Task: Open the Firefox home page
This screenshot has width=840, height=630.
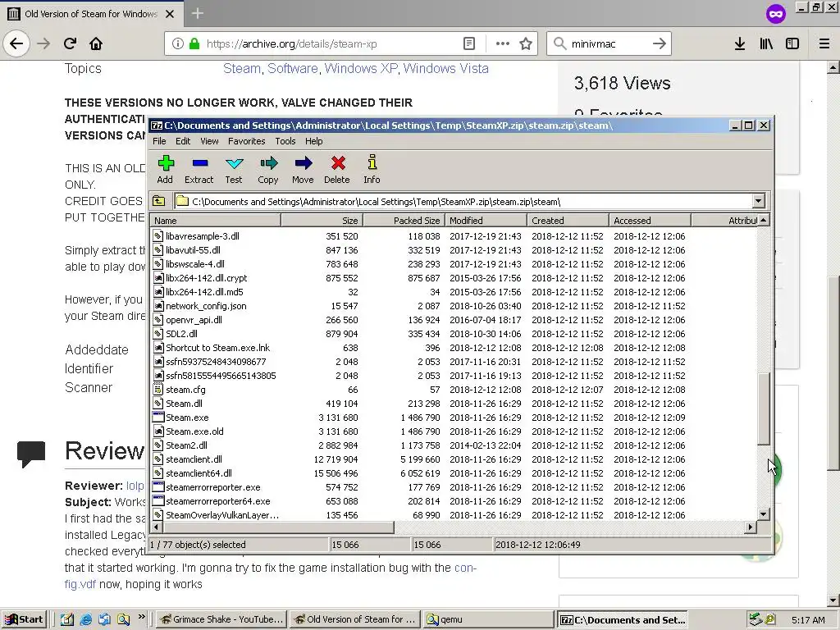Action: (96, 43)
